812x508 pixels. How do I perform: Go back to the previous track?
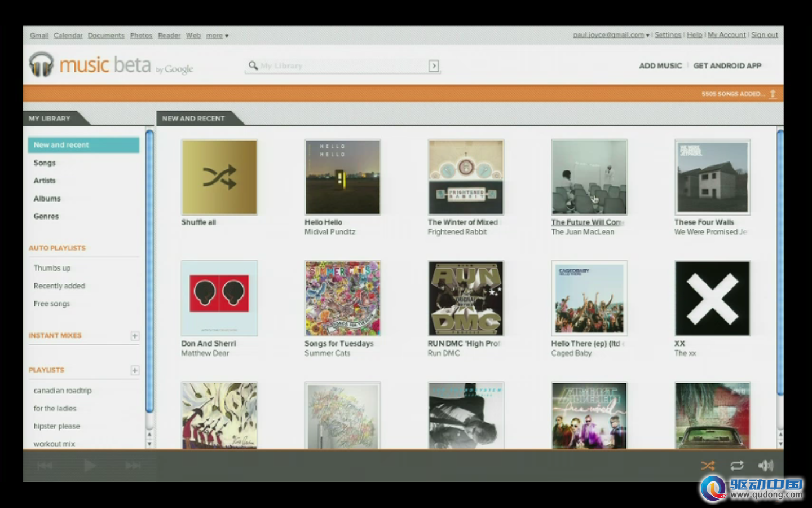click(45, 466)
